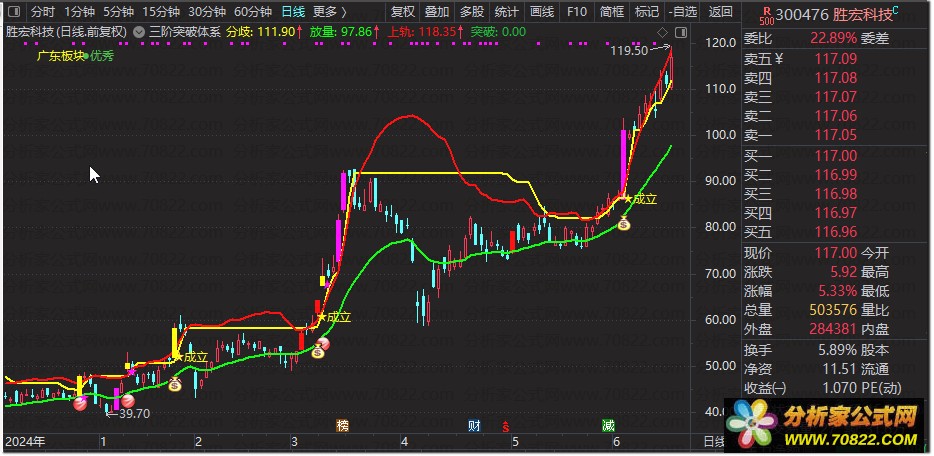Click the 涨幅 value 5.33%
The image size is (934, 456).
[x=836, y=291]
